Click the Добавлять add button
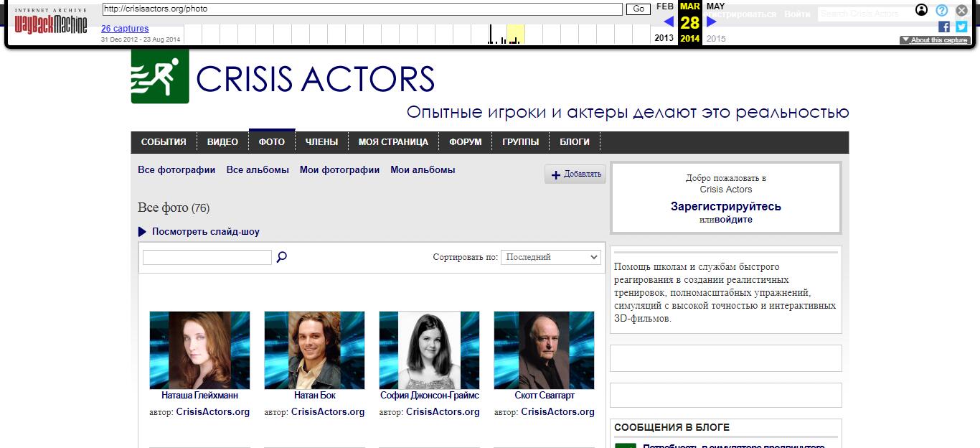The height and width of the screenshot is (448, 980). tap(575, 174)
